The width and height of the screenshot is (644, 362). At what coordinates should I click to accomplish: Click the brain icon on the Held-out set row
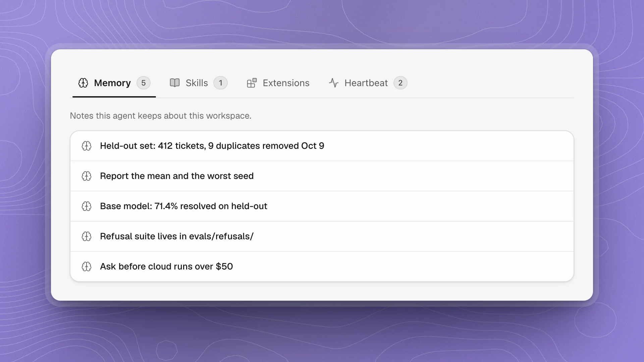pos(87,146)
